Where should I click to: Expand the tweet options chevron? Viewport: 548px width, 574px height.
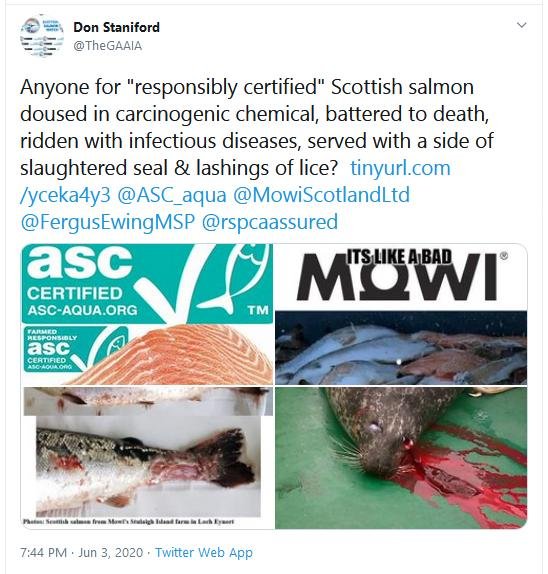(x=521, y=25)
